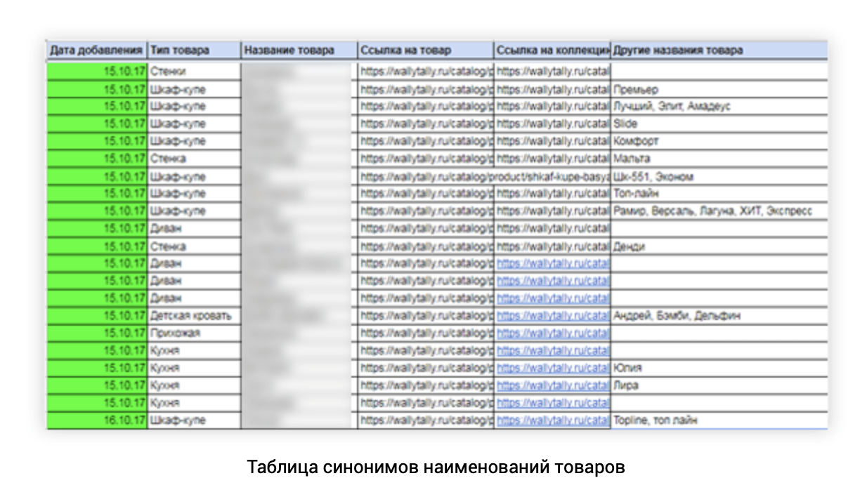The width and height of the screenshot is (867, 504).
Task: Click the product link in the Topline row
Action: pyautogui.click(x=426, y=420)
